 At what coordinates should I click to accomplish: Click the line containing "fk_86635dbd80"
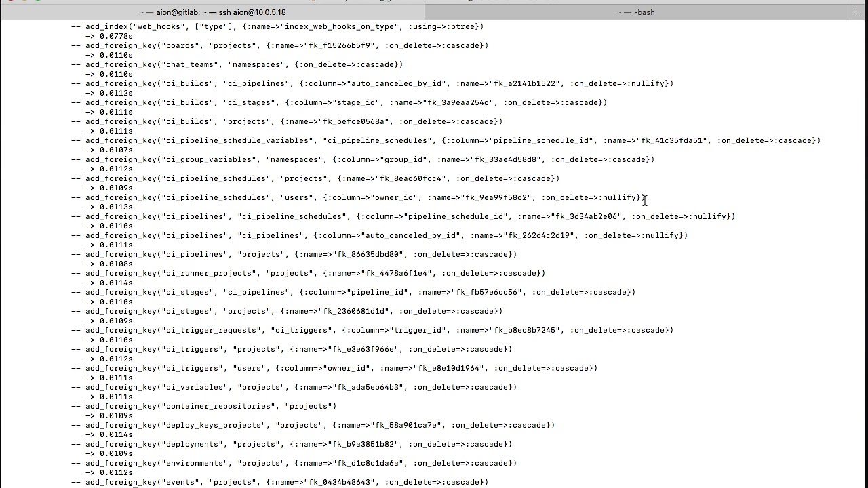pyautogui.click(x=294, y=254)
